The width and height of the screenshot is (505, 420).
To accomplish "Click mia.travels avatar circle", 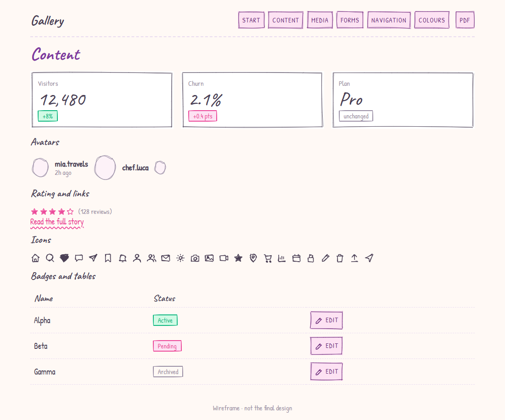I will [40, 168].
